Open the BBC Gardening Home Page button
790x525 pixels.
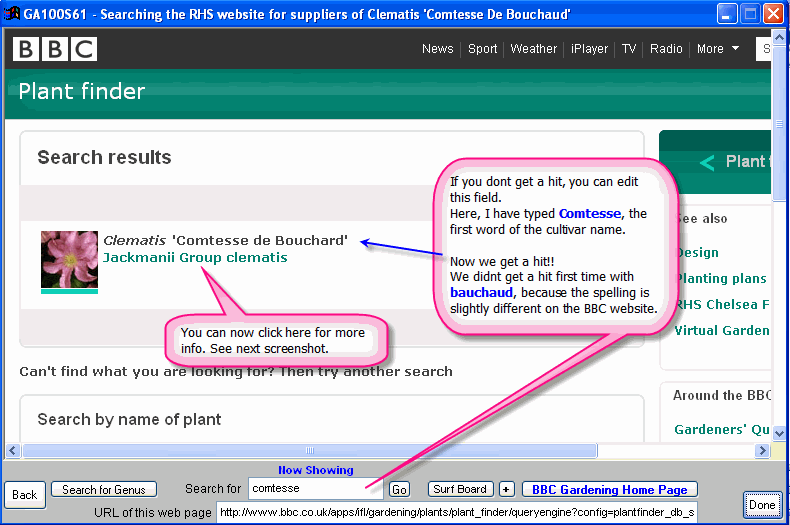610,490
